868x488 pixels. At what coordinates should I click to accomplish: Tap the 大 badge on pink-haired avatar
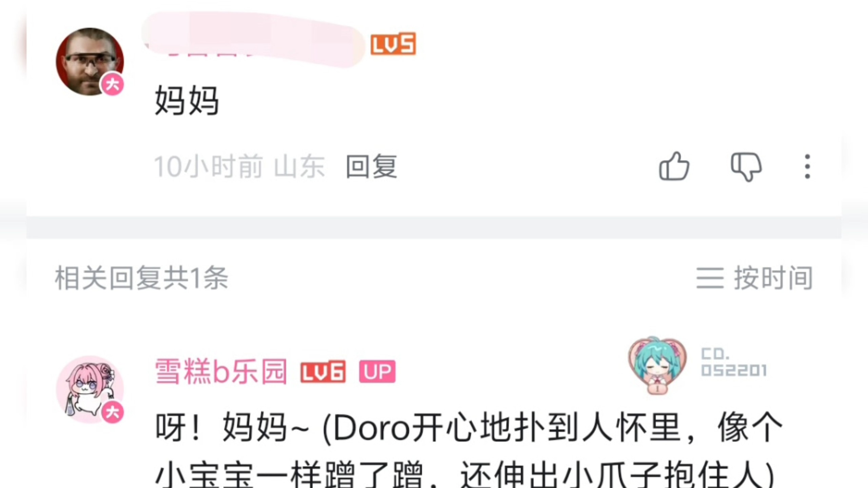click(113, 412)
